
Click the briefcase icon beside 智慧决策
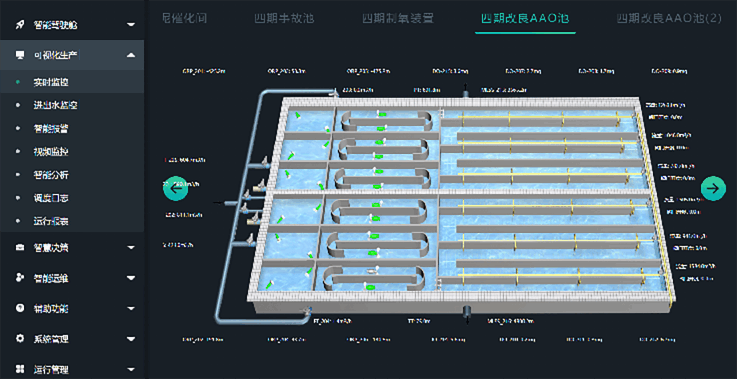(x=20, y=247)
